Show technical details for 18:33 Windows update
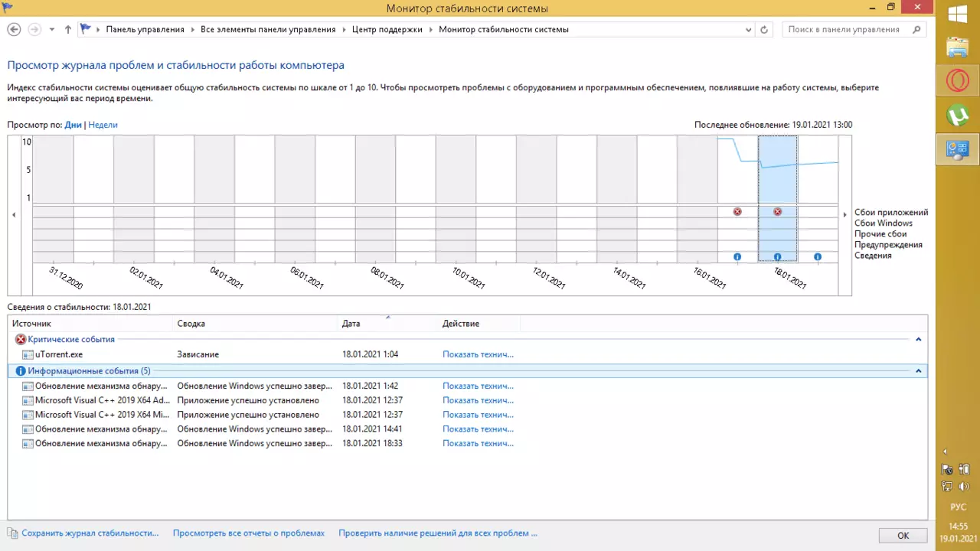Screen dimensions: 980x551 pos(478,444)
